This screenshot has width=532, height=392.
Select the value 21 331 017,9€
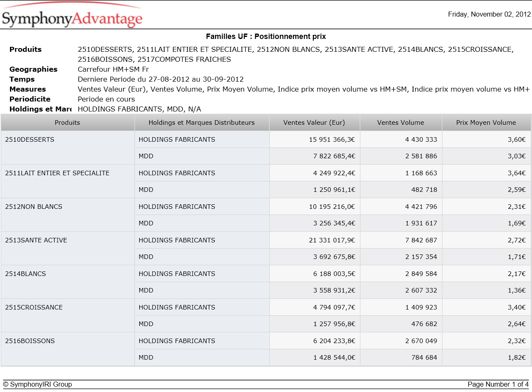point(332,240)
